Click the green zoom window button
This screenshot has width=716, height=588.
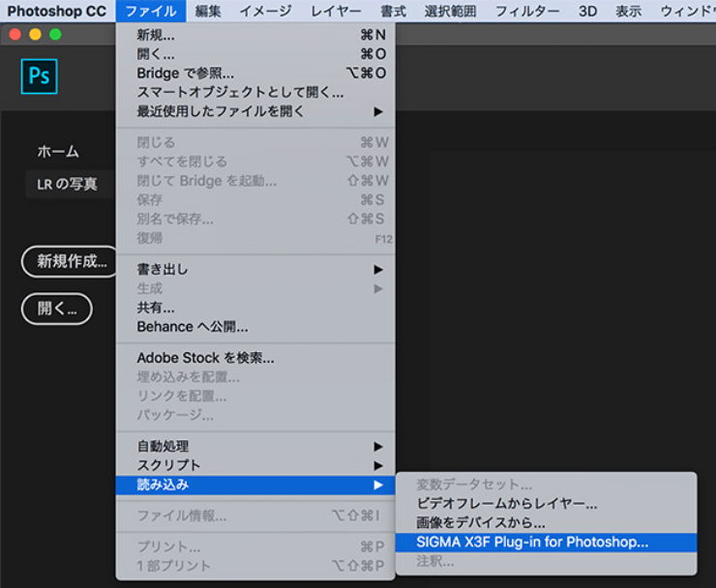(55, 35)
